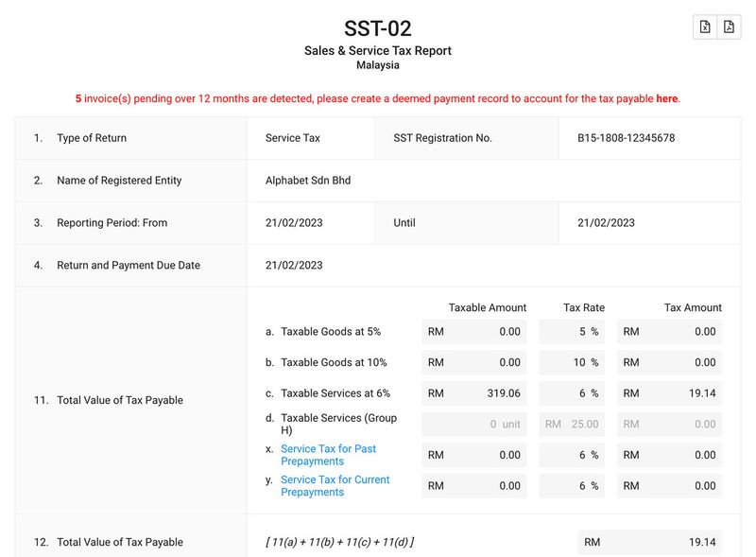The width and height of the screenshot is (756, 557).
Task: Click the Service Tax type of return cell
Action: (295, 138)
